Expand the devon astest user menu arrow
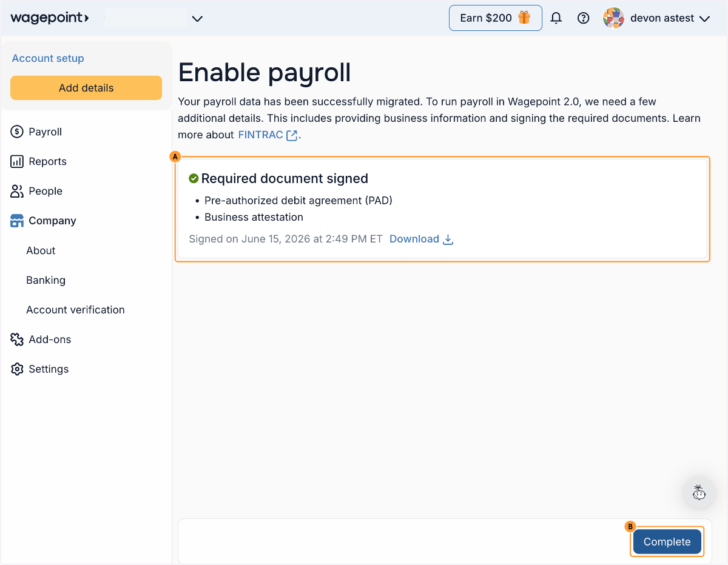This screenshot has height=565, width=728. [x=704, y=19]
